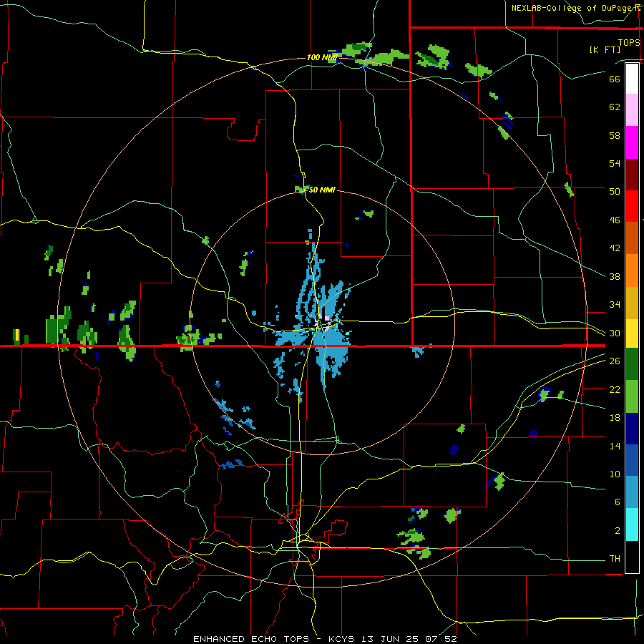
Task: Click the 10 legend value
Action: point(615,474)
